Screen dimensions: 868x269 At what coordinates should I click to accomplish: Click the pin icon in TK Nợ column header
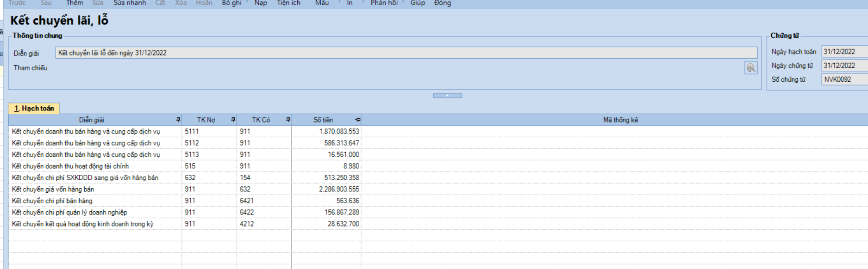[x=233, y=120]
